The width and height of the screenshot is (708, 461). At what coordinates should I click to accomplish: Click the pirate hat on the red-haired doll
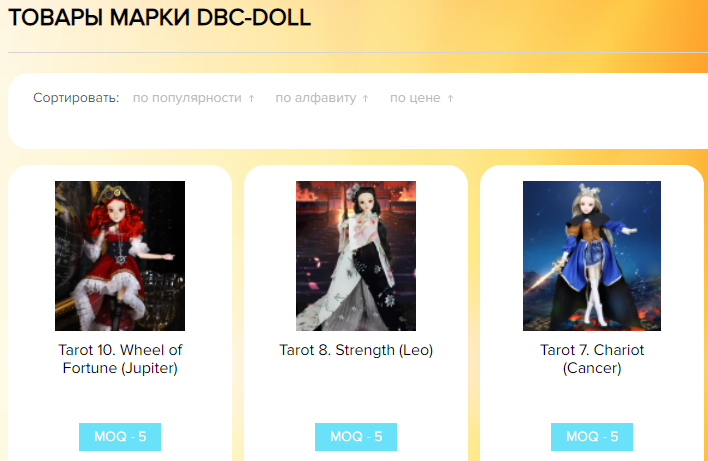(x=112, y=193)
